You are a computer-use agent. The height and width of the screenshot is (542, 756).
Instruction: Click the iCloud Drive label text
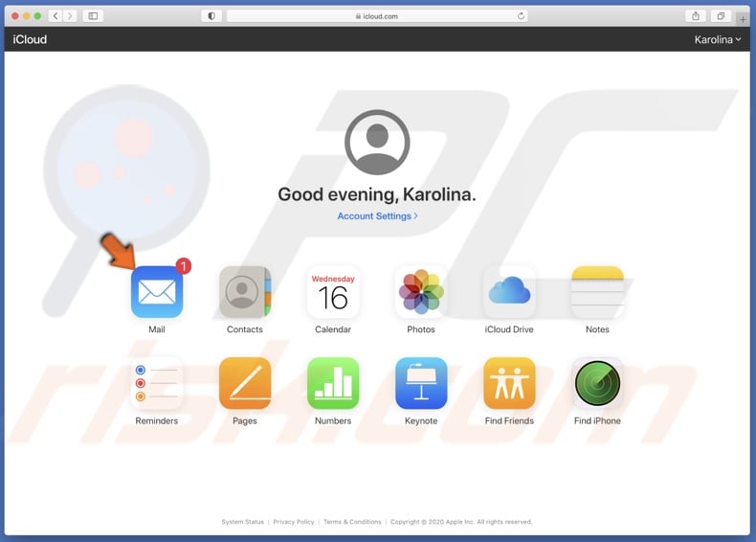(509, 329)
